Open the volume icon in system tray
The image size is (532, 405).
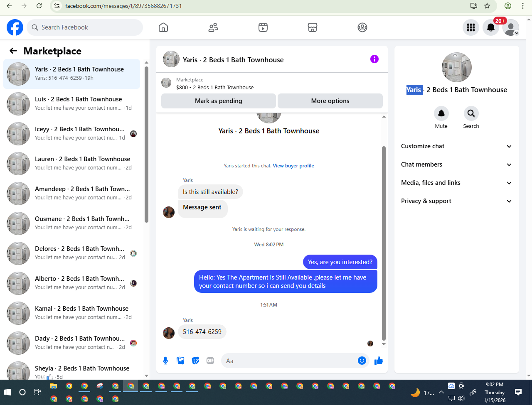pos(461,398)
